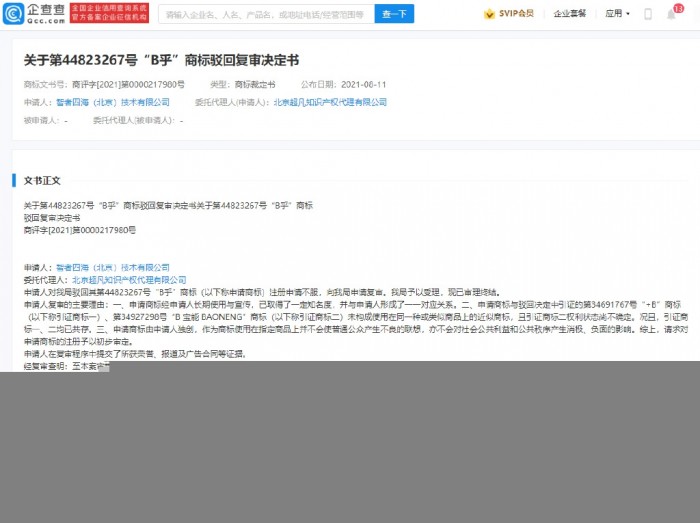Screen dimensions: 700x523
Task: Select the line starting 经复审查明
Action: pos(67,366)
